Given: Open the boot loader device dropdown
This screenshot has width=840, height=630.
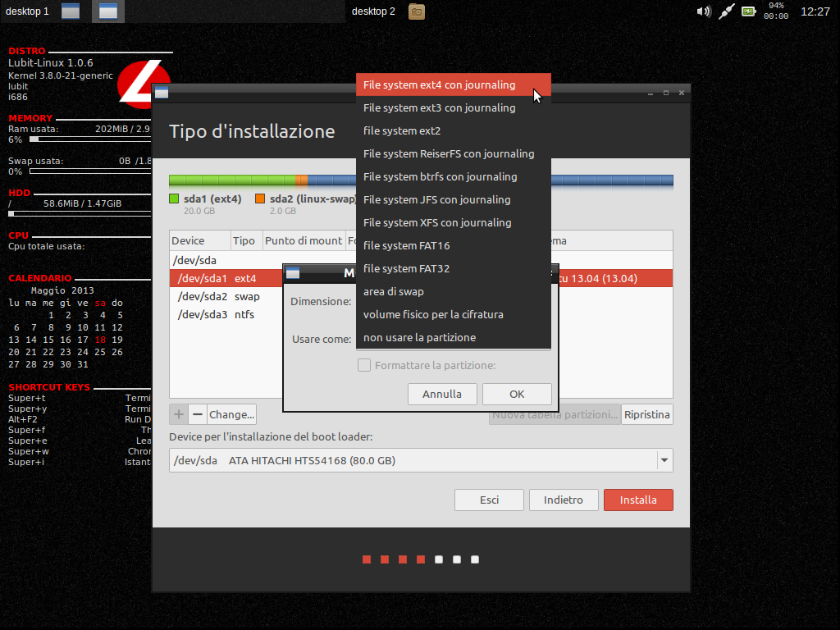Looking at the screenshot, I should 664,460.
